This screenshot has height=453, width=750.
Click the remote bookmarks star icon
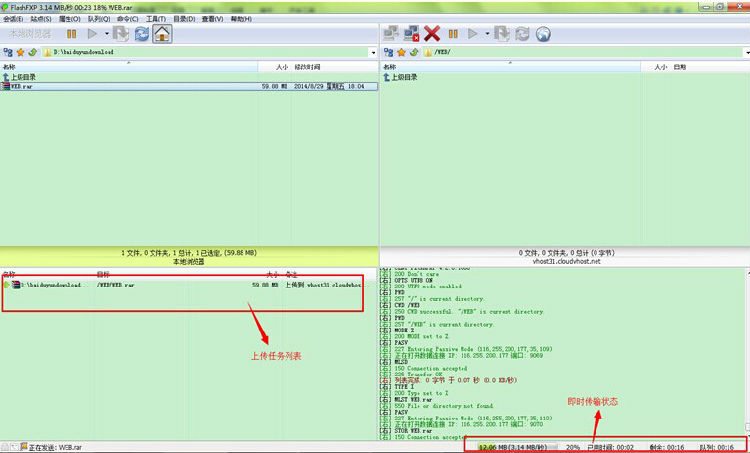(400, 52)
